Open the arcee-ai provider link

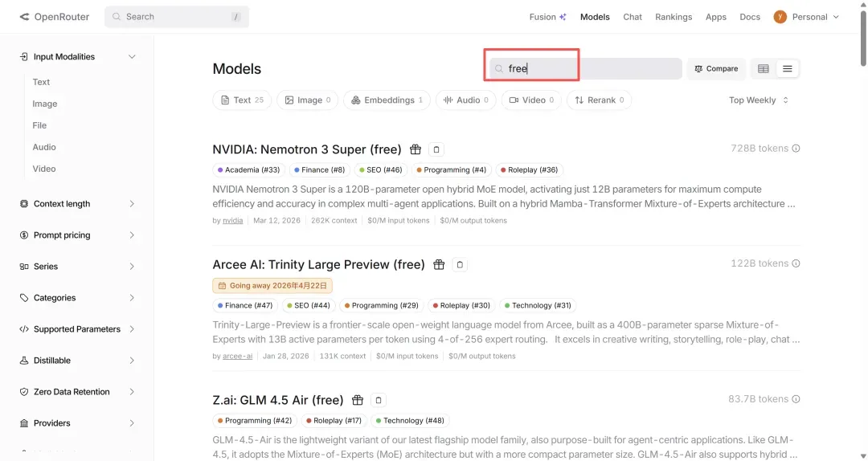(x=237, y=356)
